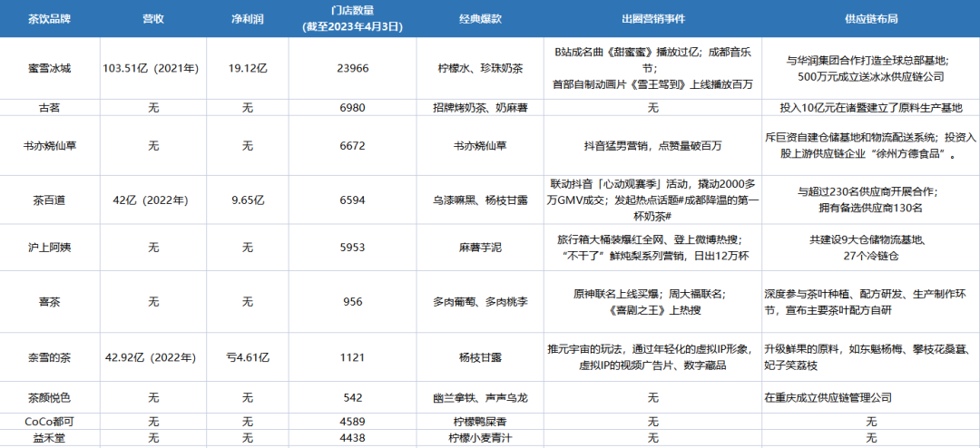Image resolution: width=980 pixels, height=448 pixels.
Task: Select the 奈雪的茶 brand cell
Action: 49,357
